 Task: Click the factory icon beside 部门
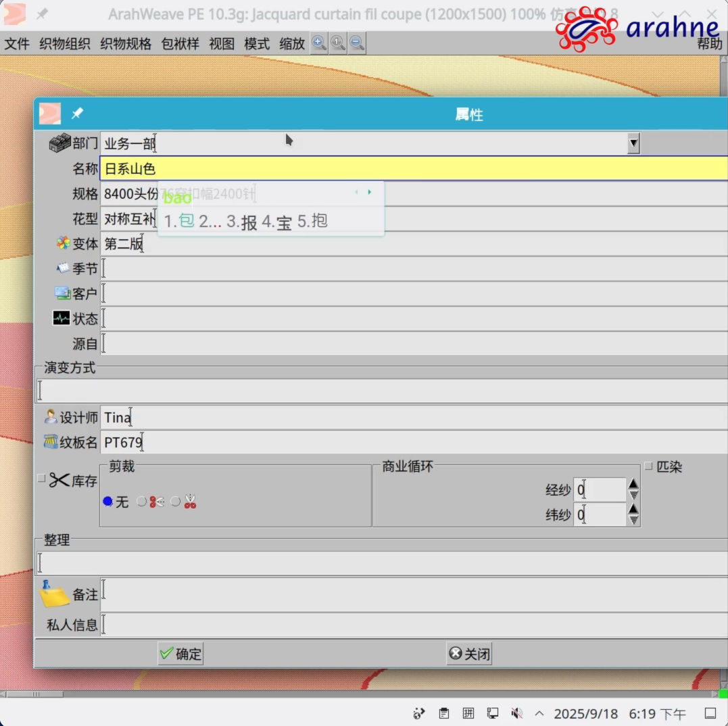point(60,143)
